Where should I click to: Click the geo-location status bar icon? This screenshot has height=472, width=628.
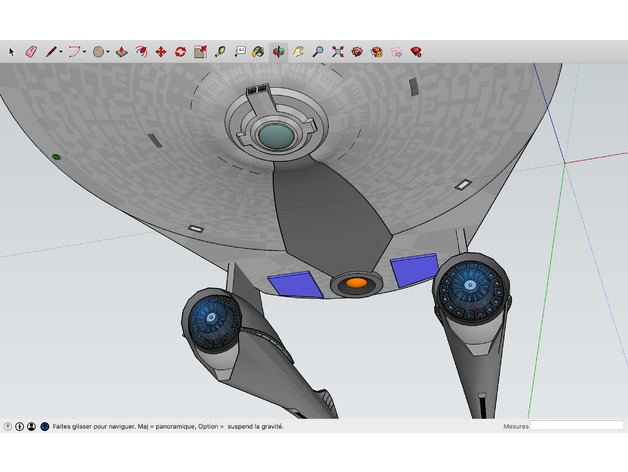8,427
